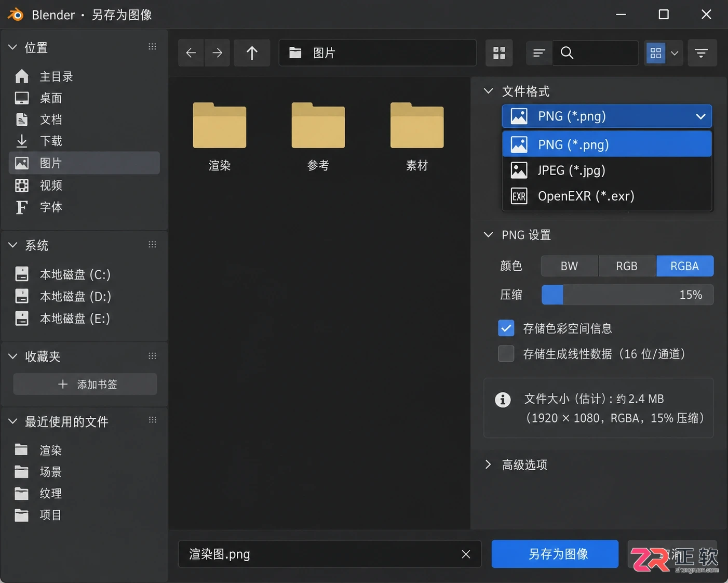728x583 pixels.
Task: Clear file name with X icon
Action: pos(466,554)
